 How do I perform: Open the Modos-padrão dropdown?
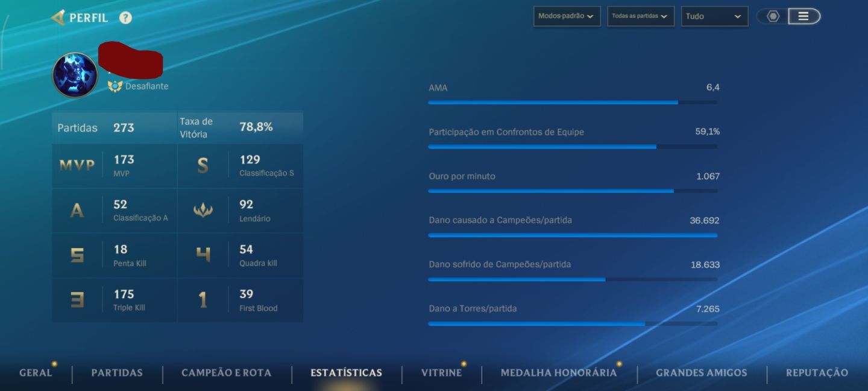567,16
